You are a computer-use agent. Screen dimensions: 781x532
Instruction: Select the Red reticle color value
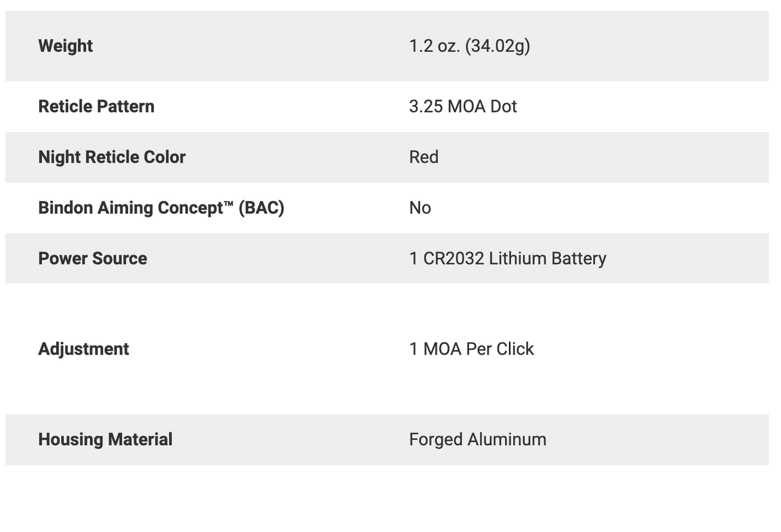click(x=423, y=157)
